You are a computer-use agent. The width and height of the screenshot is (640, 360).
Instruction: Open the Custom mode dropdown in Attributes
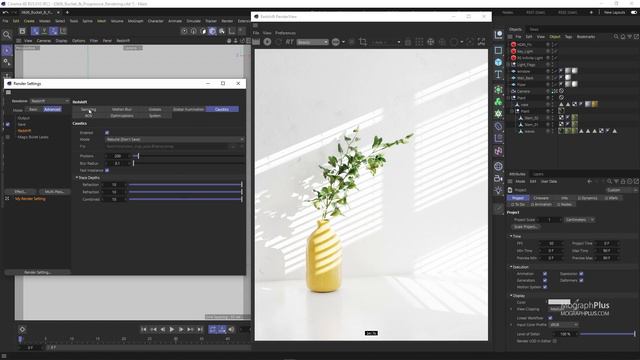622,190
